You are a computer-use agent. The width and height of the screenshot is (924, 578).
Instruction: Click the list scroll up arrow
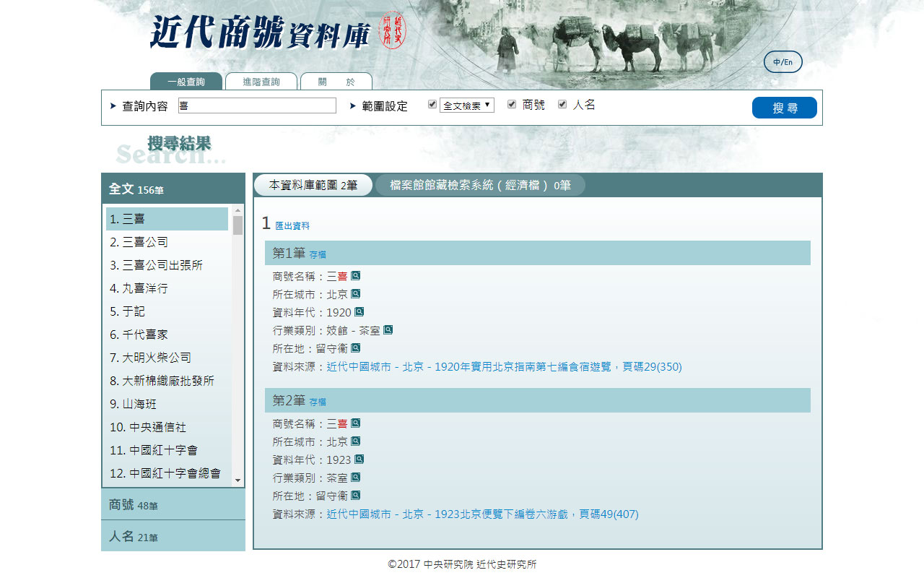click(237, 210)
